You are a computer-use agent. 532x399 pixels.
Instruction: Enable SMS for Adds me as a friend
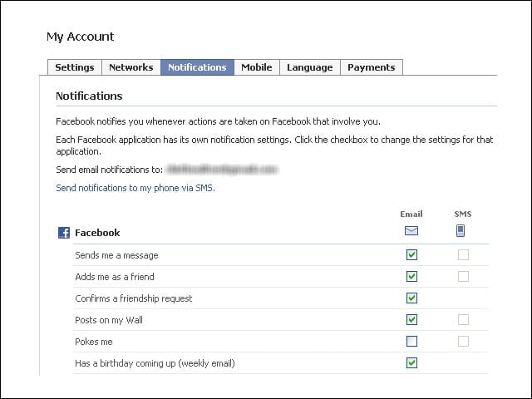click(464, 277)
